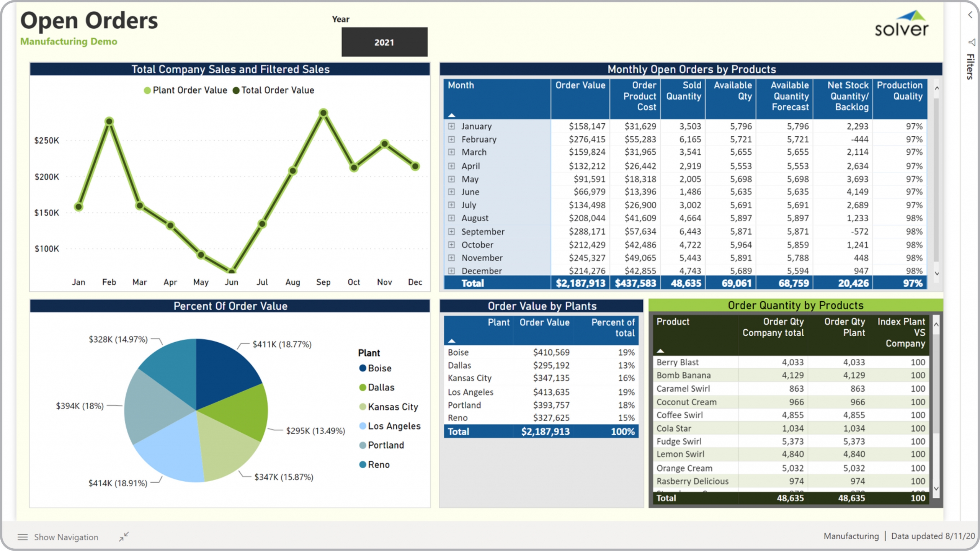
Task: Click Product column sort arrow icon
Action: click(x=660, y=351)
